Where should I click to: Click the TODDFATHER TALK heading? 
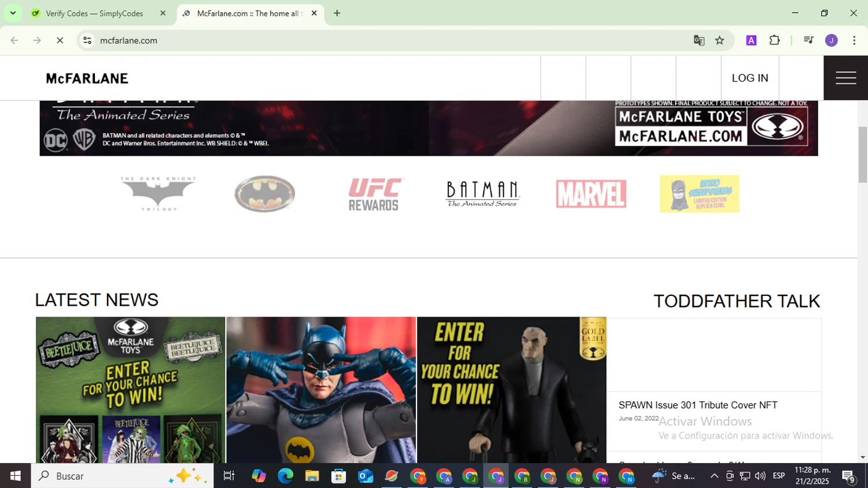tap(737, 301)
